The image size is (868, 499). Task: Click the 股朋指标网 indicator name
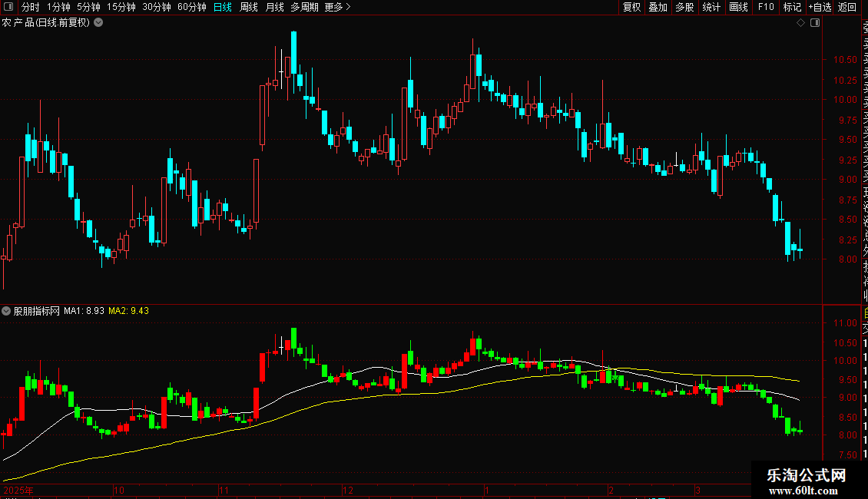[x=37, y=311]
